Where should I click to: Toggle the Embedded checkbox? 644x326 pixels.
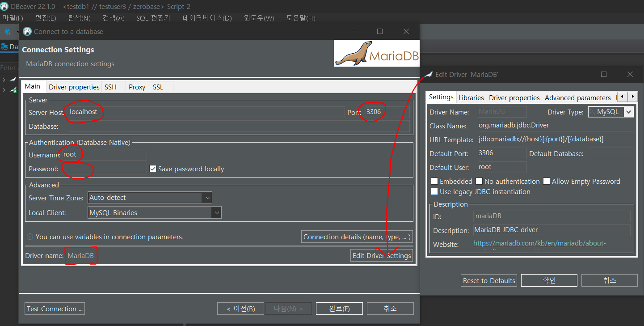(x=434, y=181)
